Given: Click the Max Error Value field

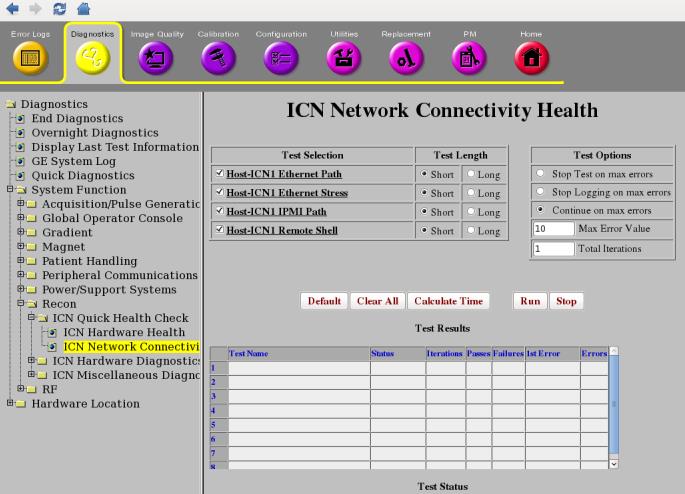Looking at the screenshot, I should tap(553, 229).
